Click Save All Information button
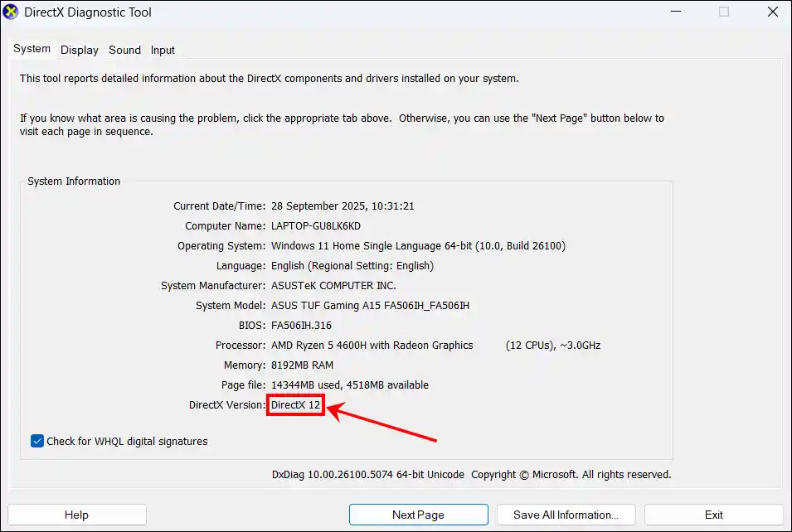The width and height of the screenshot is (792, 532). pyautogui.click(x=566, y=515)
